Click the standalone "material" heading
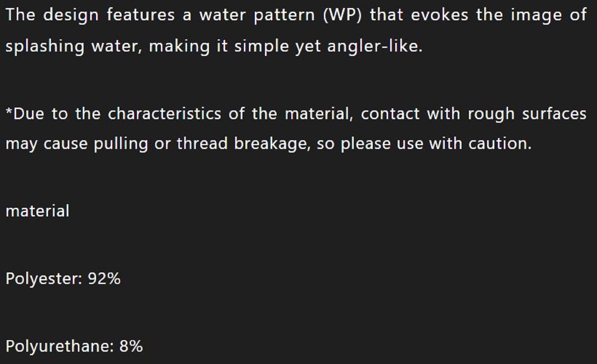This screenshot has width=597, height=364. coord(38,211)
